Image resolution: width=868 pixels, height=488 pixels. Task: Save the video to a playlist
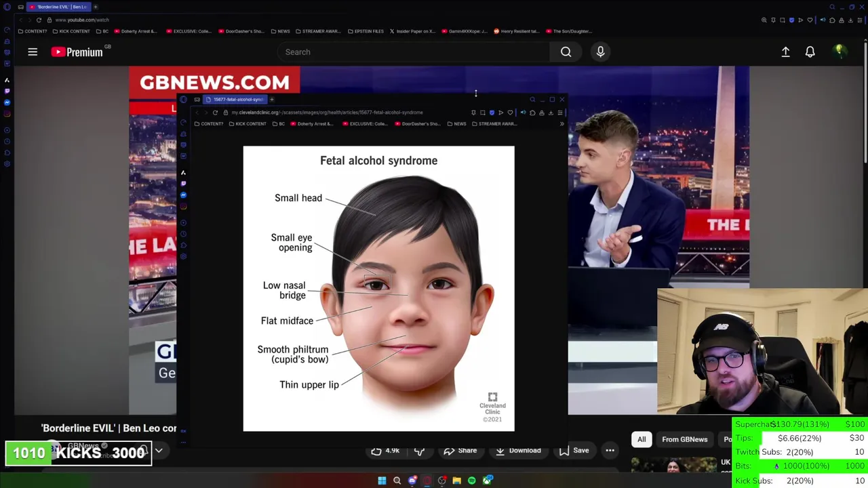[x=574, y=451]
